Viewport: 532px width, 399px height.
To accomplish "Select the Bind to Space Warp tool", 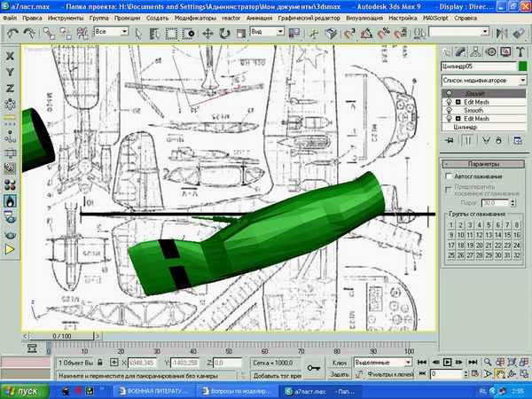I will tap(82, 34).
